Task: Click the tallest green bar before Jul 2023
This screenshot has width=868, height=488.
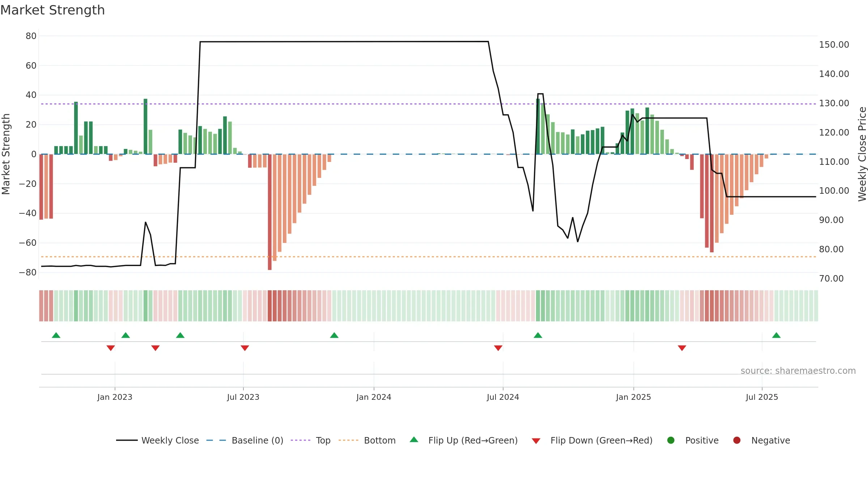Action: tap(145, 127)
